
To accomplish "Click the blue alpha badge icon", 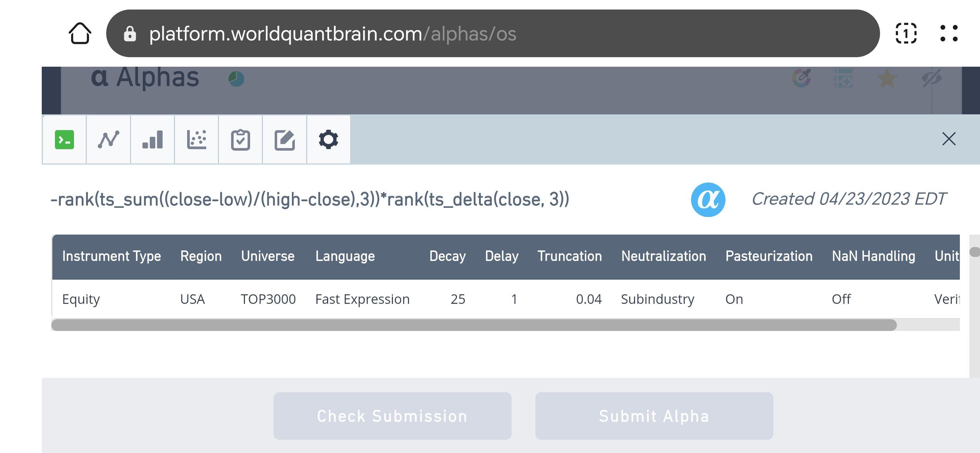I will point(708,199).
